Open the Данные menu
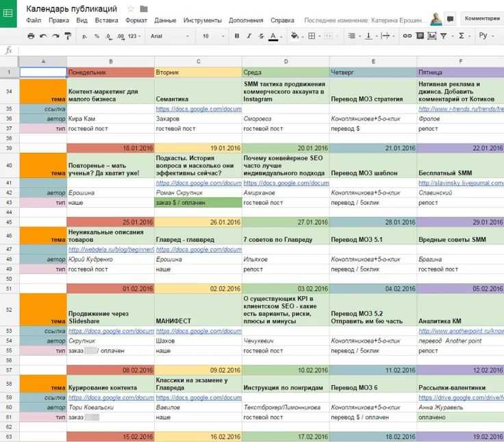The height and width of the screenshot is (442, 504). click(x=165, y=21)
